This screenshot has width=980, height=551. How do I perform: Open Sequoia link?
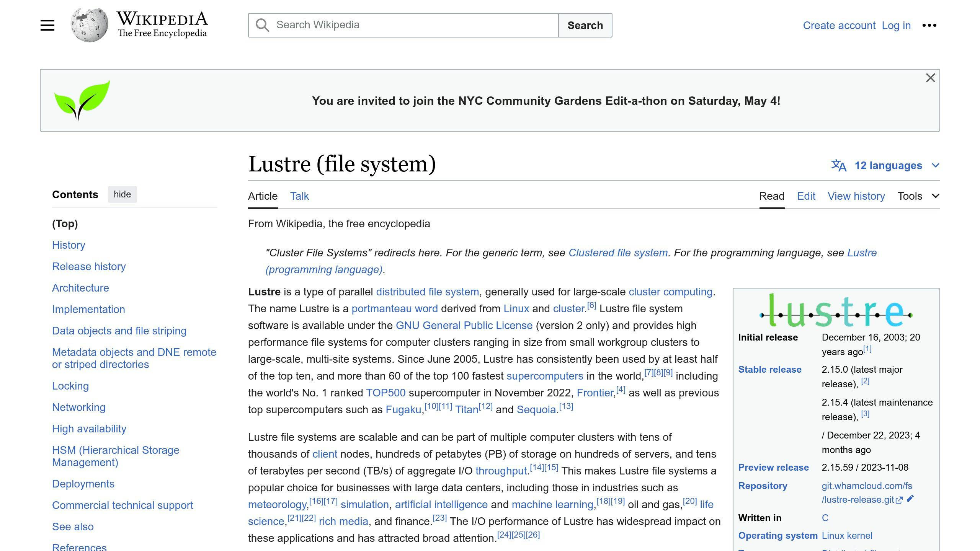tap(536, 409)
